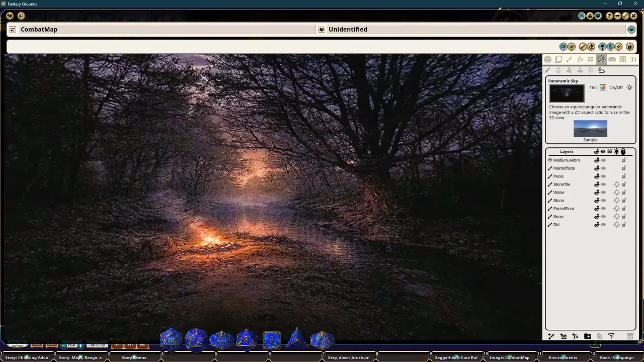This screenshot has width=644, height=362.
Task: Activate the brush draw tool in the toolbar
Action: [x=583, y=47]
